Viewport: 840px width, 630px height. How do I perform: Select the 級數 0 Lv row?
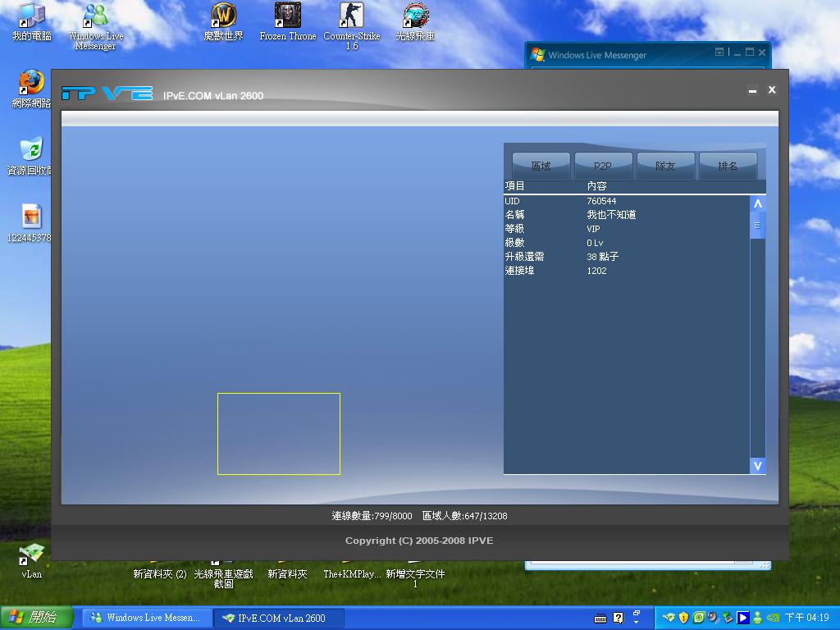click(x=626, y=243)
